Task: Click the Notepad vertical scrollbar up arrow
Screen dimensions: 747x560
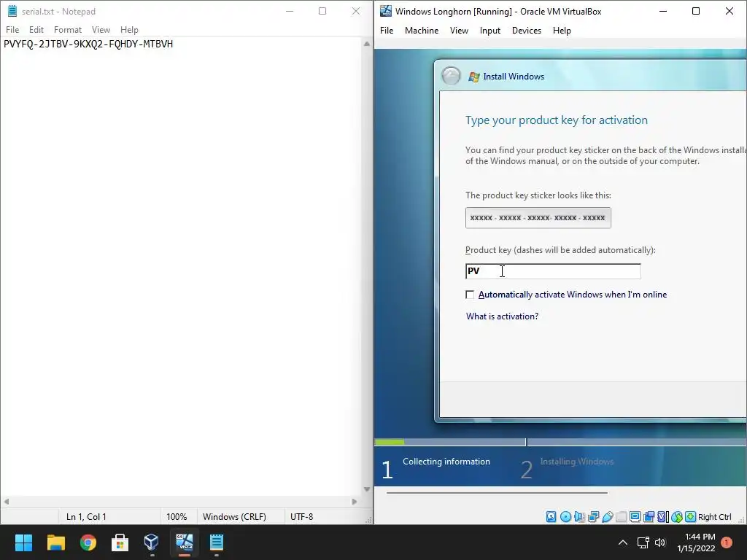Action: pyautogui.click(x=366, y=44)
